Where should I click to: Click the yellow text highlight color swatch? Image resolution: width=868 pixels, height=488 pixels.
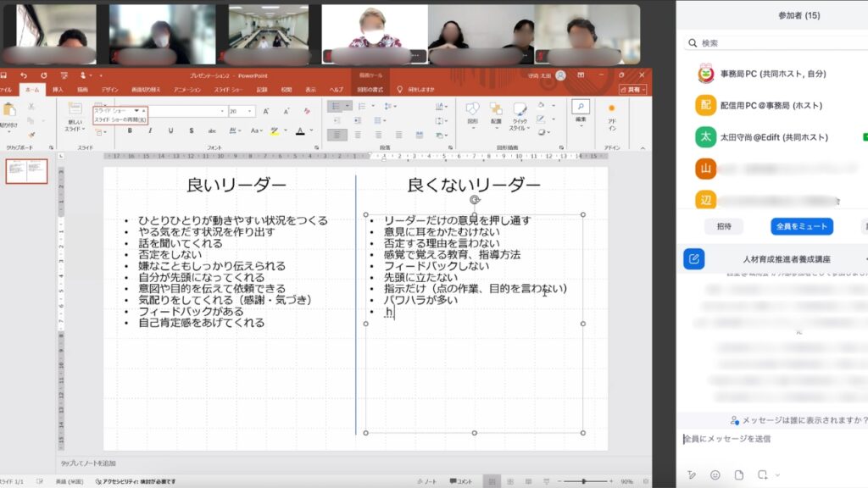[x=275, y=131]
